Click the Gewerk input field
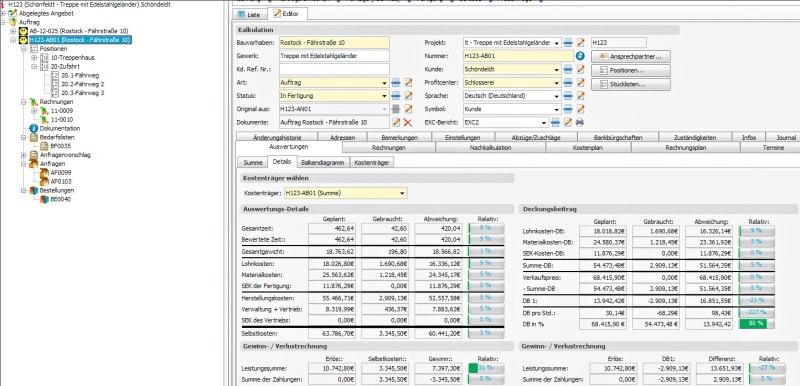This screenshot has height=386, width=800. tap(334, 56)
